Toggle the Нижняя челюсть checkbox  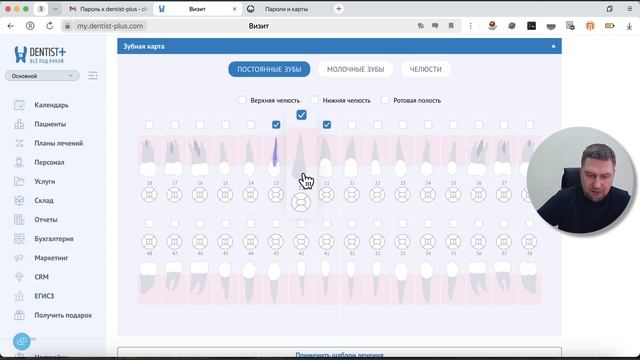tap(314, 100)
